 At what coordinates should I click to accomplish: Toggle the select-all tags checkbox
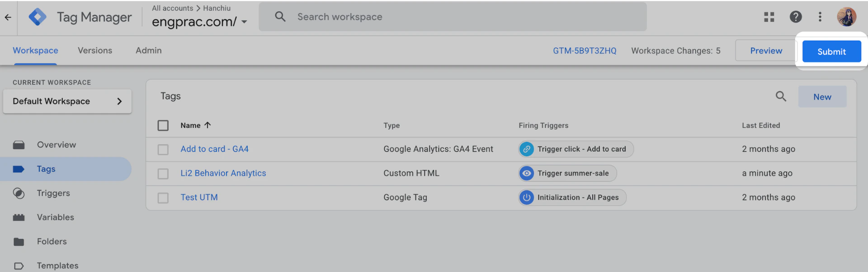tap(163, 125)
